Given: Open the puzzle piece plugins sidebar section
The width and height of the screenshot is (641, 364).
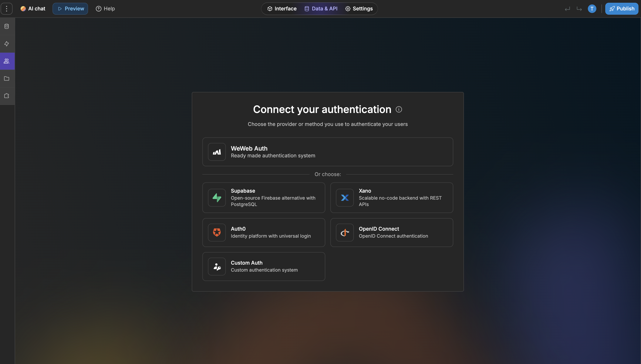Looking at the screenshot, I should [x=7, y=96].
